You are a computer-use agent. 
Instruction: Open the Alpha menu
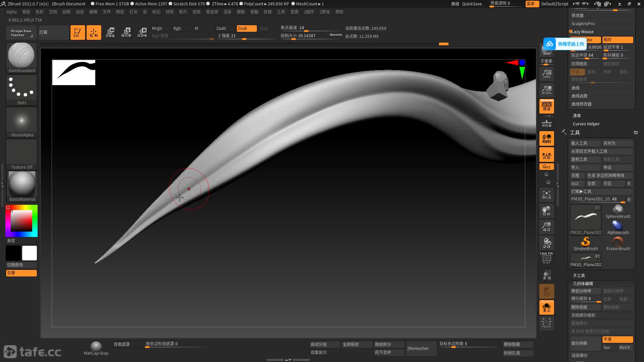click(x=11, y=12)
